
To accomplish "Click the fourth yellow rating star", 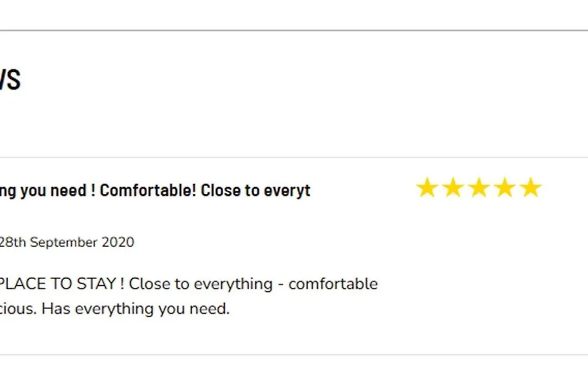I will pyautogui.click(x=504, y=188).
